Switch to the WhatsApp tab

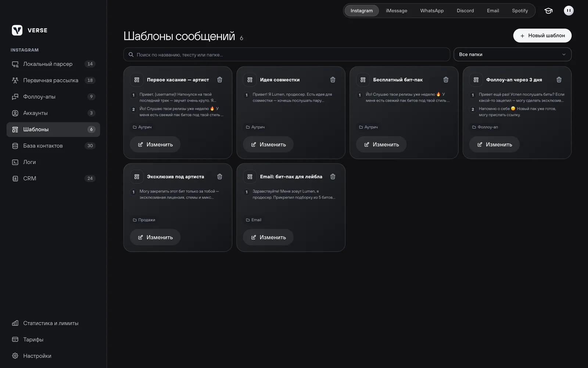click(x=432, y=11)
